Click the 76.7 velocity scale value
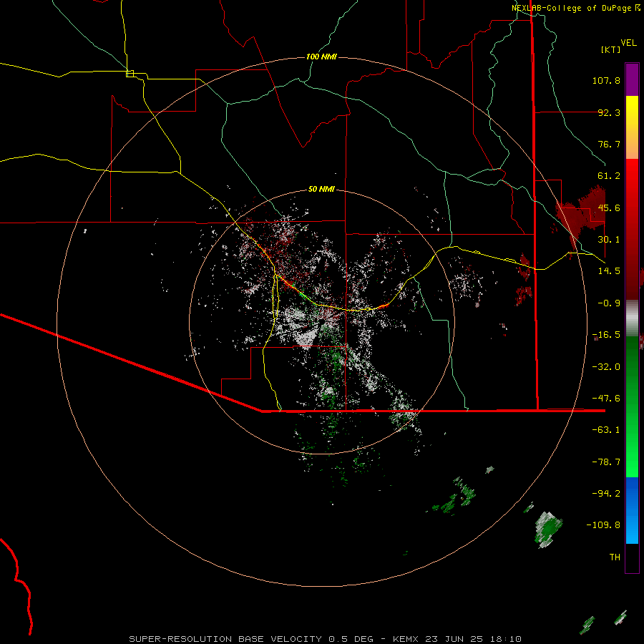 [609, 144]
